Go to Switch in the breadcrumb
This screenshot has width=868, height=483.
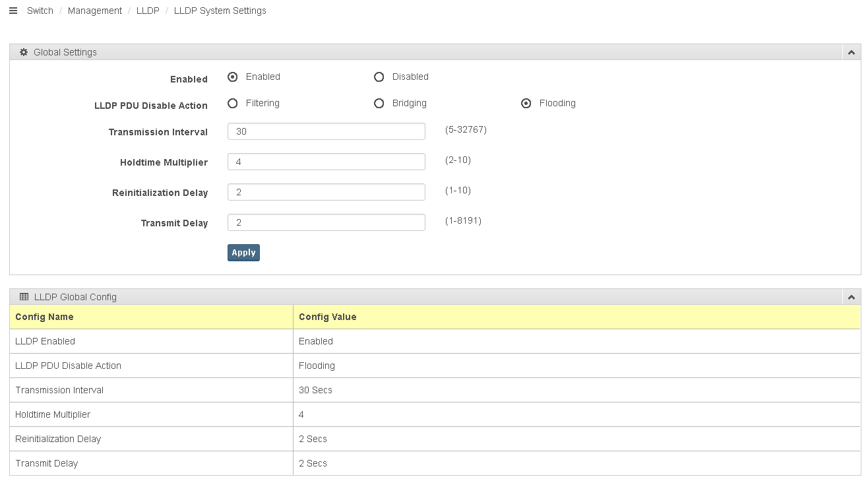click(x=40, y=11)
